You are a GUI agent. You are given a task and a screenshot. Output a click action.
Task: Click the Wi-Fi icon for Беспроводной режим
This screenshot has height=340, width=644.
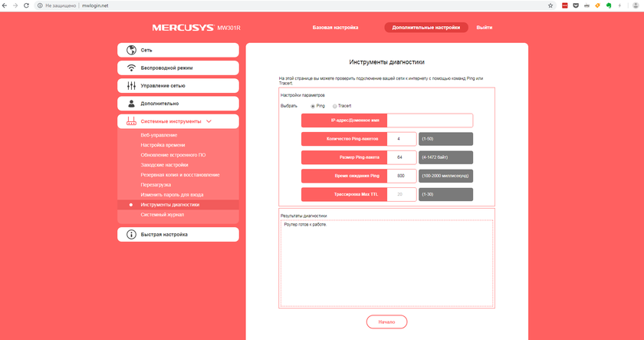click(x=131, y=68)
